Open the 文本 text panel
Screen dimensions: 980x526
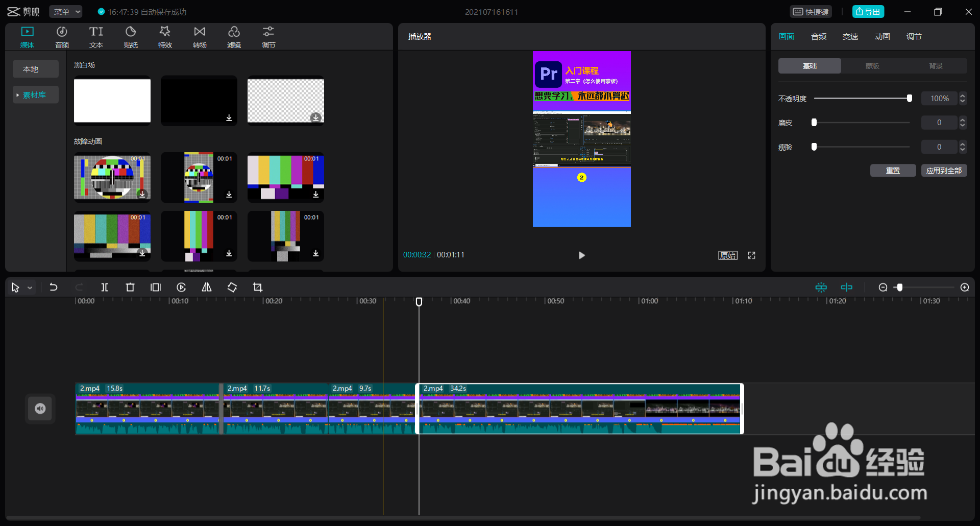[96, 37]
